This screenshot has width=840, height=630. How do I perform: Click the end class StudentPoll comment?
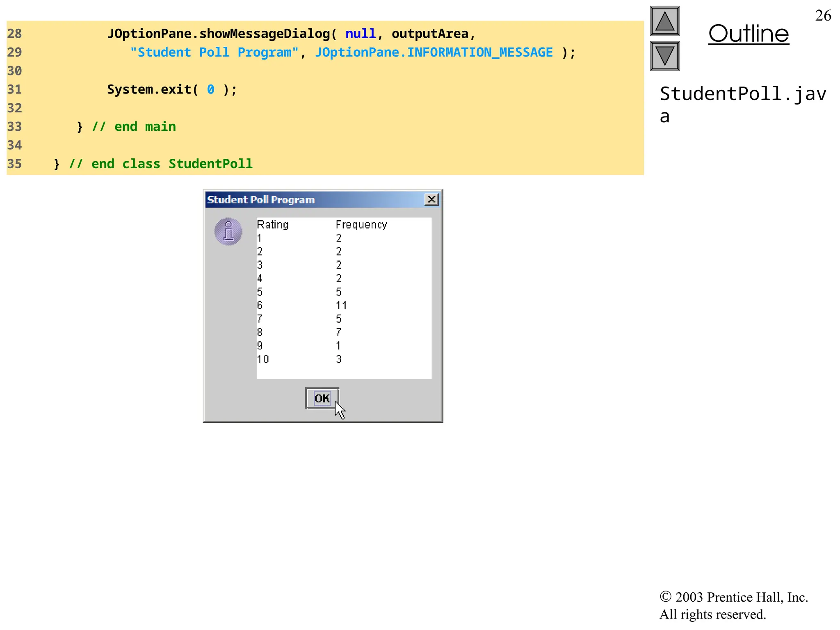pos(160,164)
